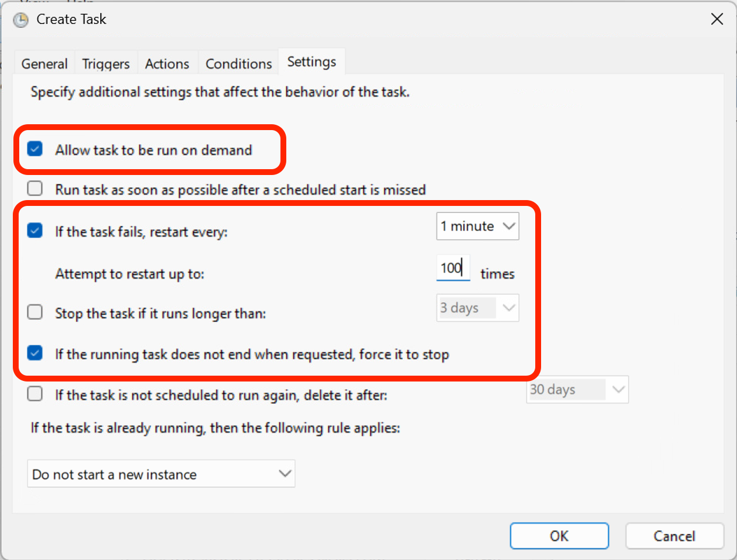This screenshot has height=560, width=737.
Task: Switch to the General tab
Action: click(x=44, y=64)
